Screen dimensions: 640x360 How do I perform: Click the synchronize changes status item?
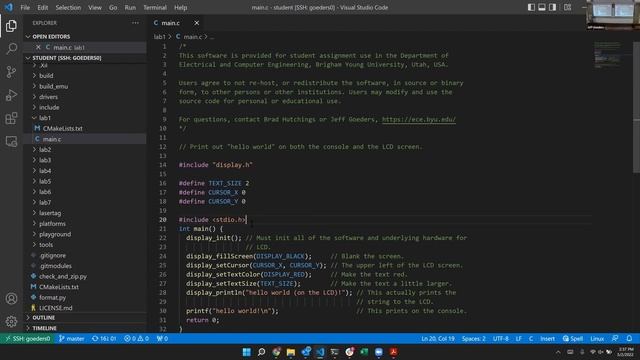[104, 339]
